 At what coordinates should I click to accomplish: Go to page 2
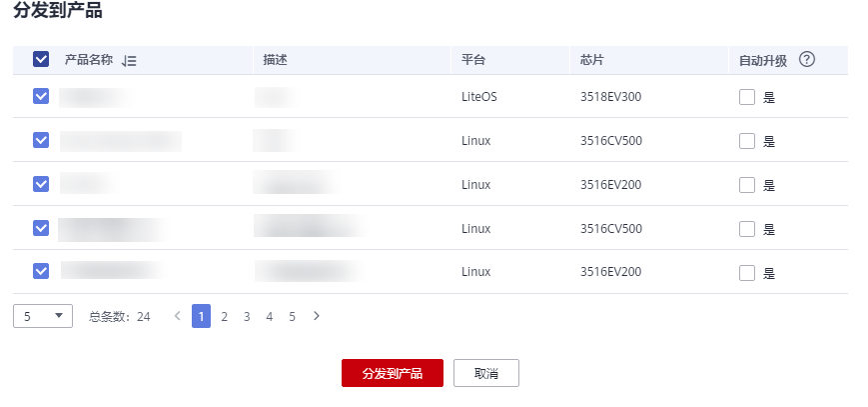224,316
